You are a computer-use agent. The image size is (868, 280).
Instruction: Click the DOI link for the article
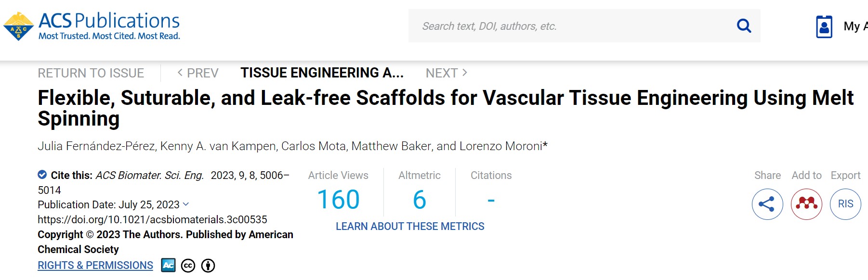pyautogui.click(x=152, y=219)
